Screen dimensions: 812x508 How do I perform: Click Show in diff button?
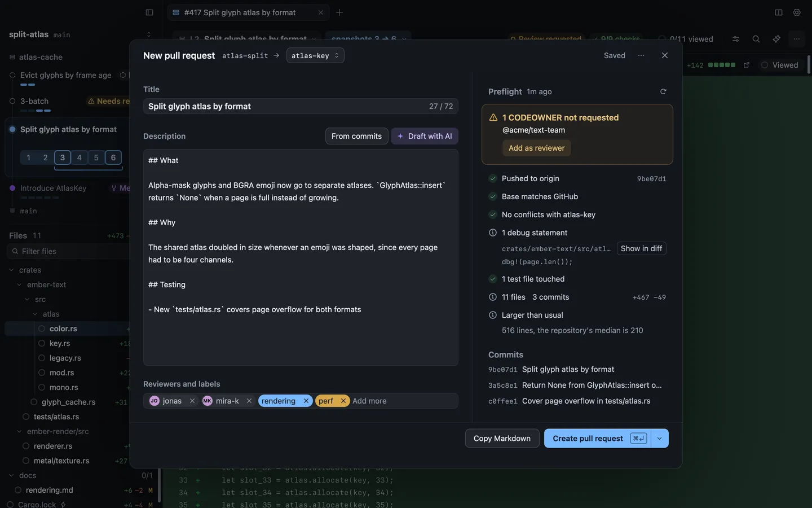pos(641,248)
